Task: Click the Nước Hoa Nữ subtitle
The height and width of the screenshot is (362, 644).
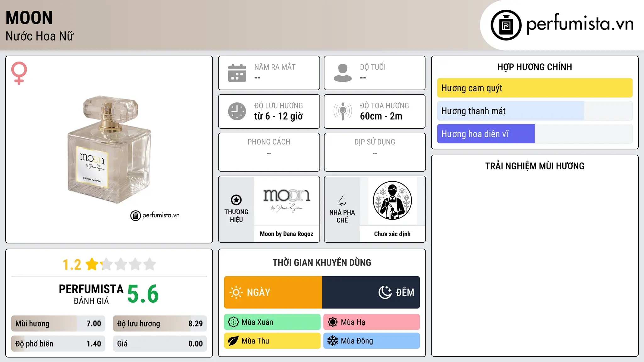Action: [x=40, y=36]
